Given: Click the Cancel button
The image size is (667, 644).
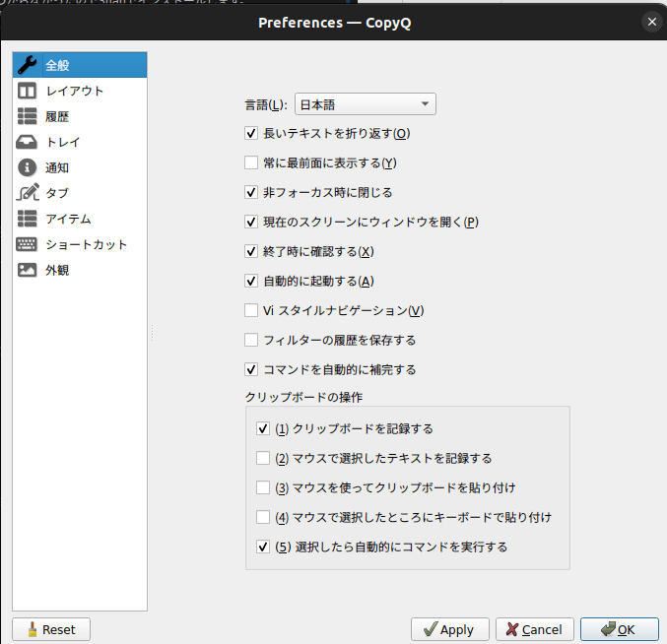Looking at the screenshot, I should pos(535,629).
